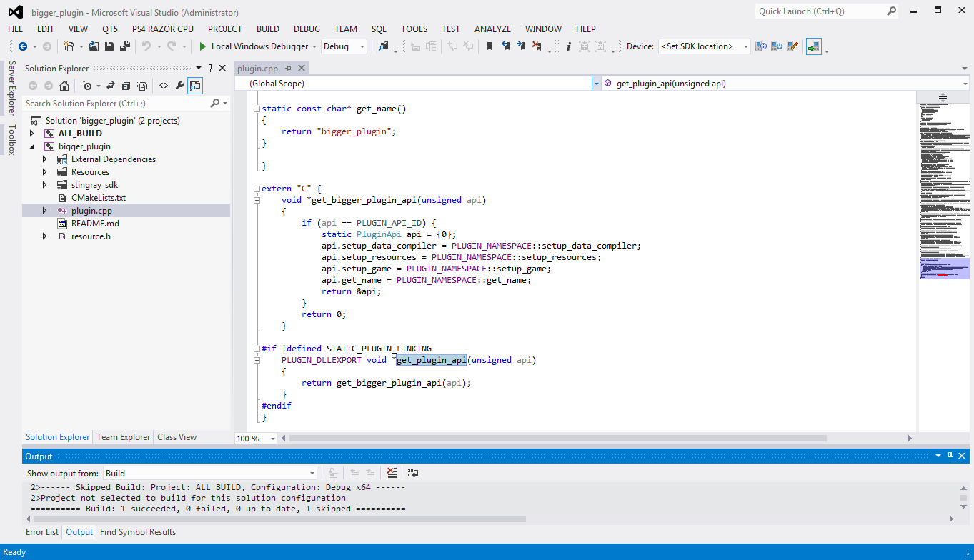Expand the ALL_BUILD project node
The width and height of the screenshot is (974, 560).
point(31,134)
